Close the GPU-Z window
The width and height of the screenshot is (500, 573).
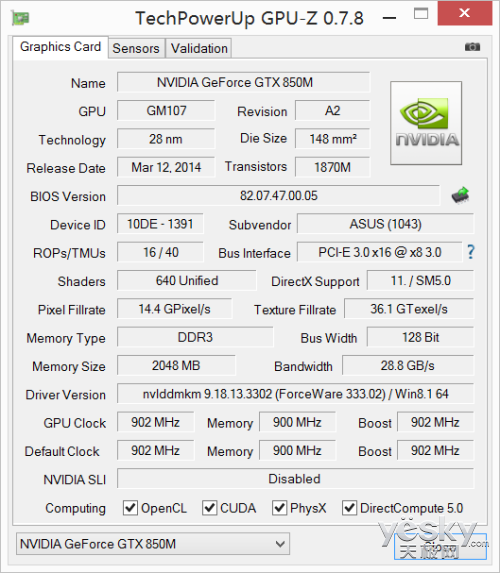[x=465, y=13]
